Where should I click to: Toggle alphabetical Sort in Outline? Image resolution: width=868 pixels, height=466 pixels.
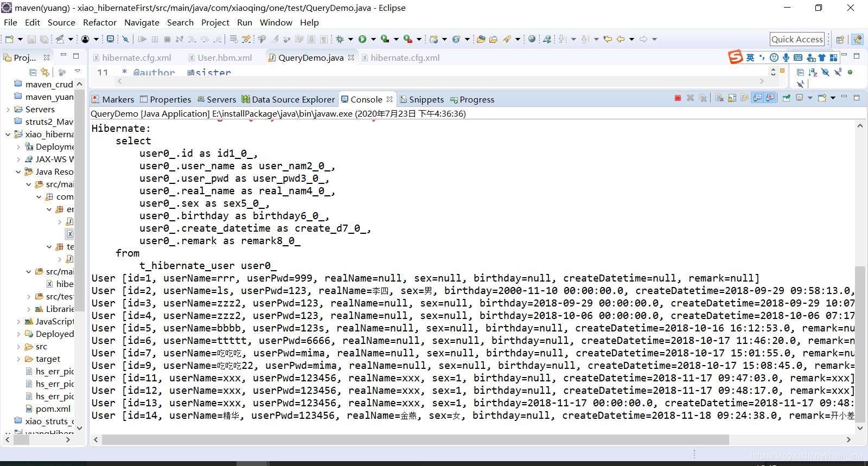click(x=813, y=72)
